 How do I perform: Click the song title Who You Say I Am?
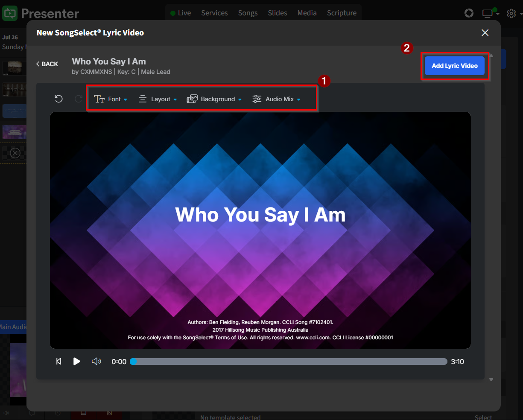coord(109,61)
